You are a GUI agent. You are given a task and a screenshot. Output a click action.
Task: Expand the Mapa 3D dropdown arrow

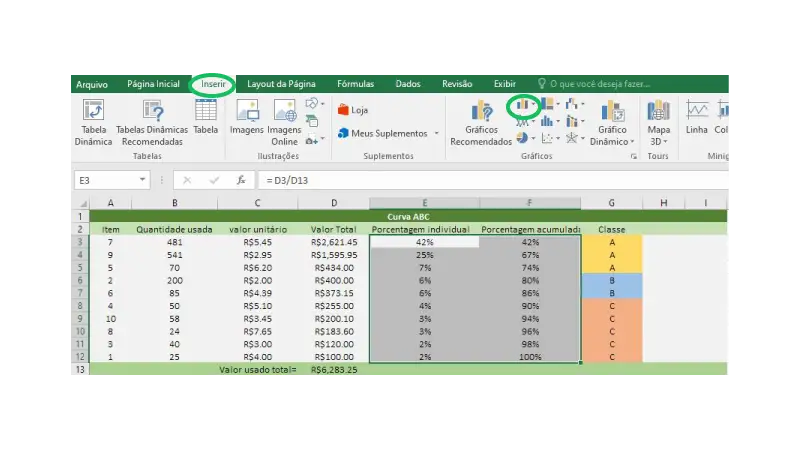(x=665, y=142)
